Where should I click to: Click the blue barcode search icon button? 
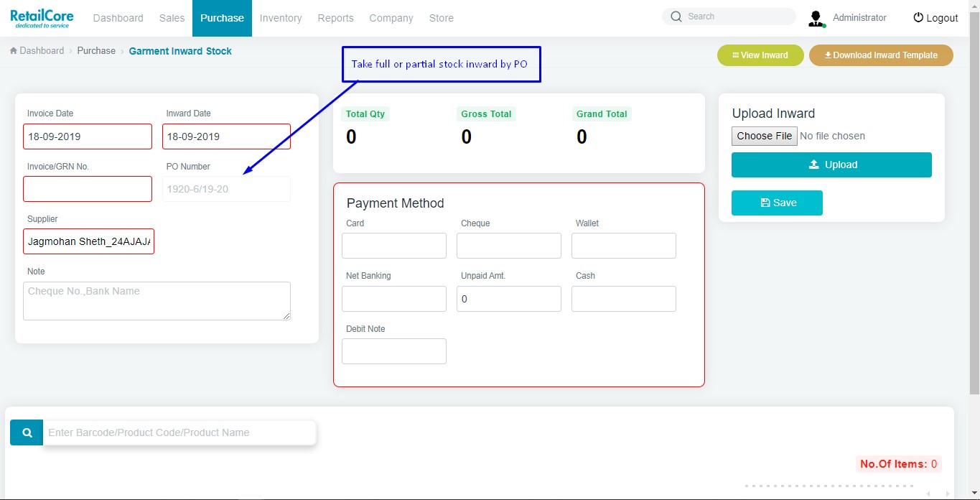pos(27,432)
